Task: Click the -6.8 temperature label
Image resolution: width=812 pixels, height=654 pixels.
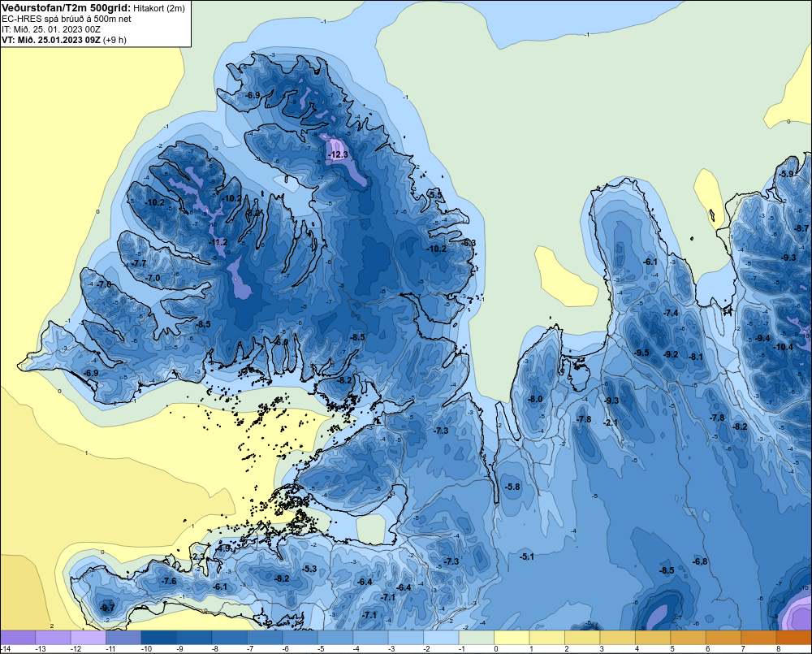Action: click(700, 561)
